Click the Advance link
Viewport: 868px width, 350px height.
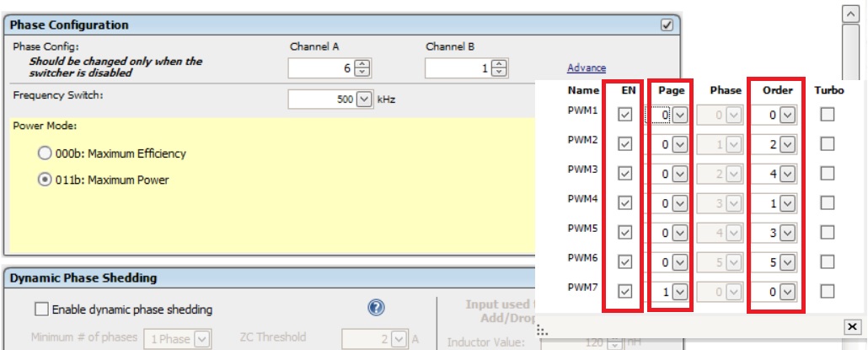point(586,68)
